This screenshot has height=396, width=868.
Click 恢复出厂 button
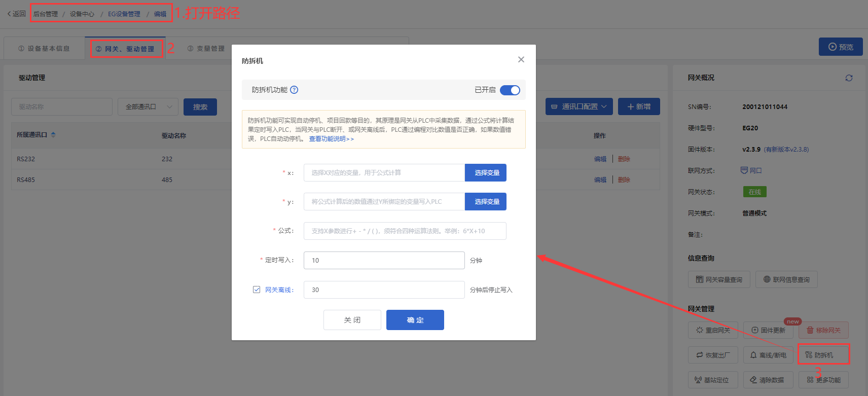(713, 355)
